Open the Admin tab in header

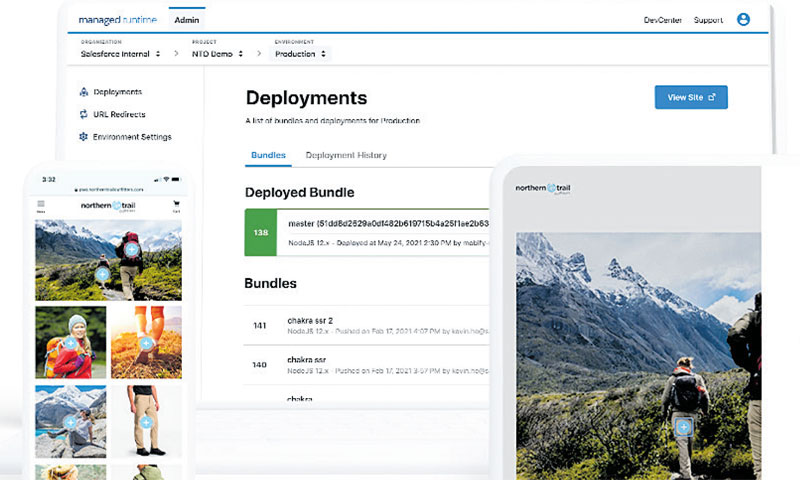tap(185, 20)
